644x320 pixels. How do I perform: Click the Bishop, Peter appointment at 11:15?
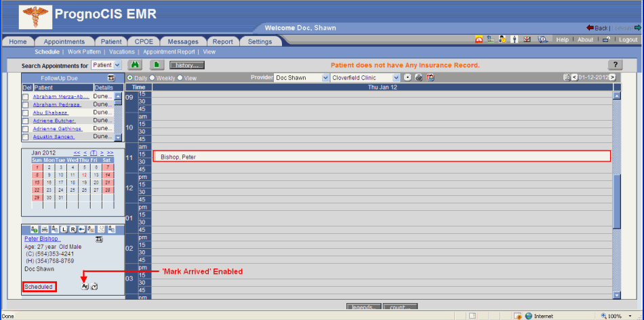click(382, 156)
